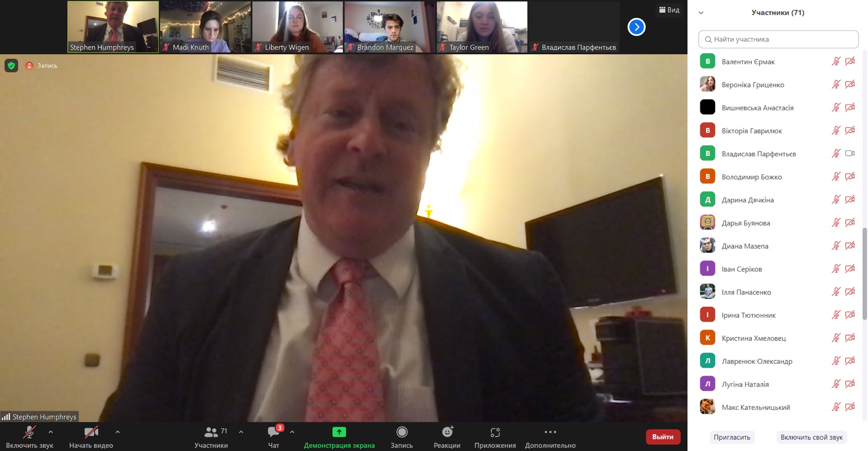Start video with the camera icon

click(x=91, y=432)
